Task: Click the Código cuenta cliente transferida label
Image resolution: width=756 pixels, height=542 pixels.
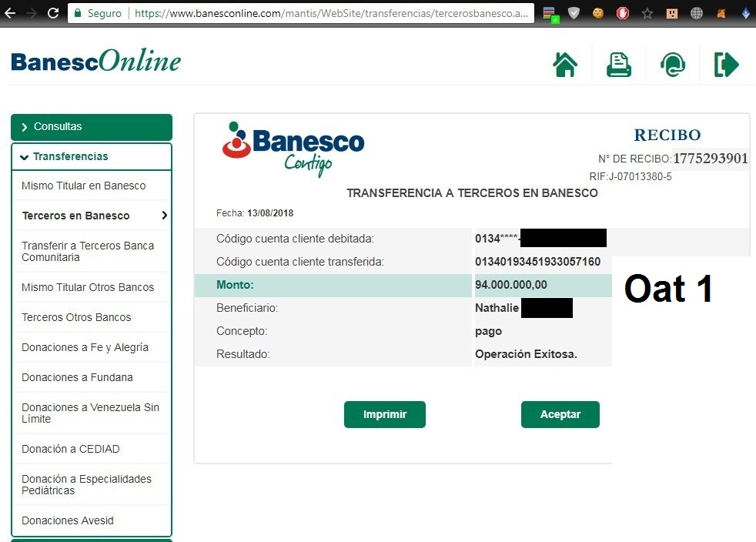Action: (x=300, y=262)
